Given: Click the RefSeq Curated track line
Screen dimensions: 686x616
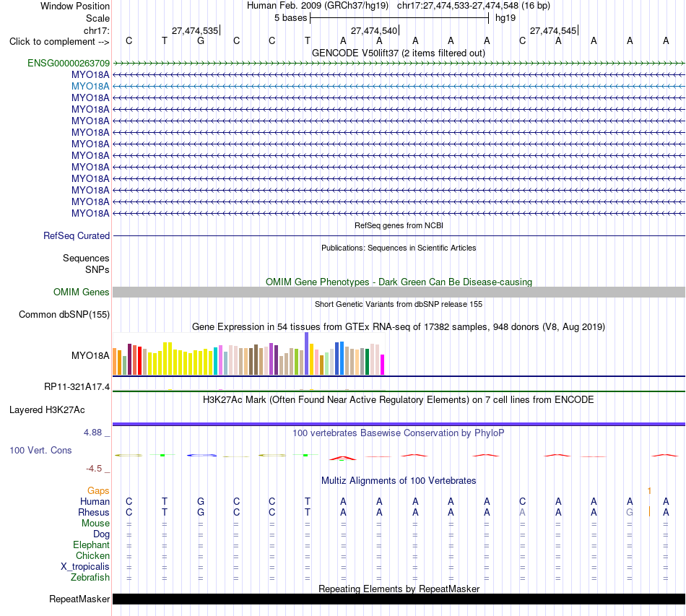Looking at the screenshot, I should tap(399, 236).
